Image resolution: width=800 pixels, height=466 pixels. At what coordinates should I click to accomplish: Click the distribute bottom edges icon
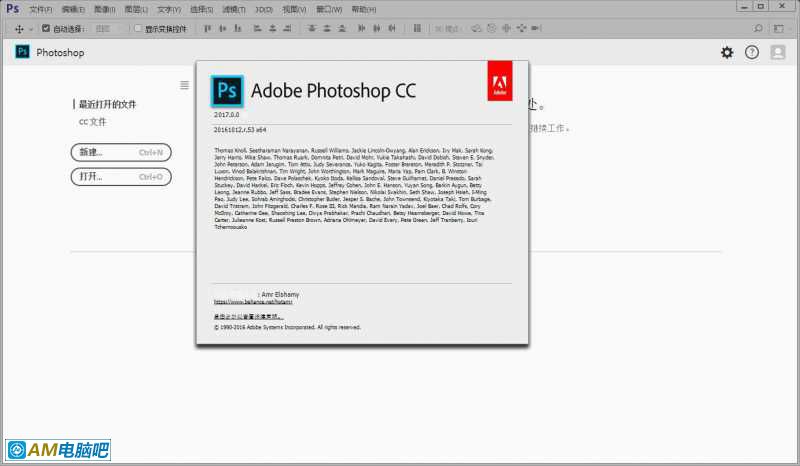coord(342,29)
